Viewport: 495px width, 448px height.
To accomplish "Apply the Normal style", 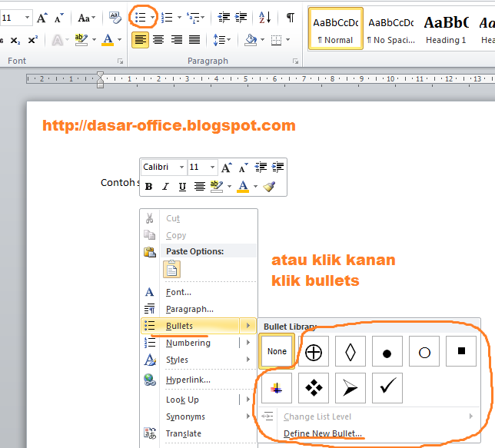I will (x=336, y=29).
